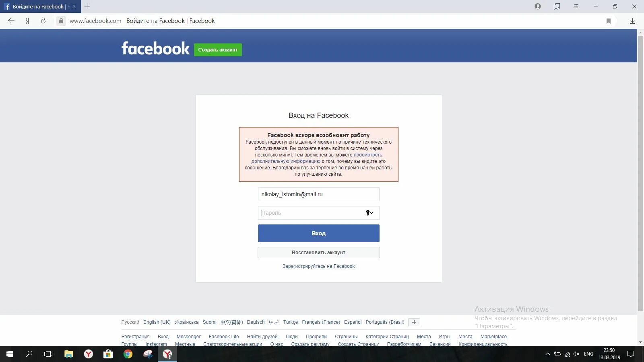Click the battery power tray icon

[x=557, y=354]
